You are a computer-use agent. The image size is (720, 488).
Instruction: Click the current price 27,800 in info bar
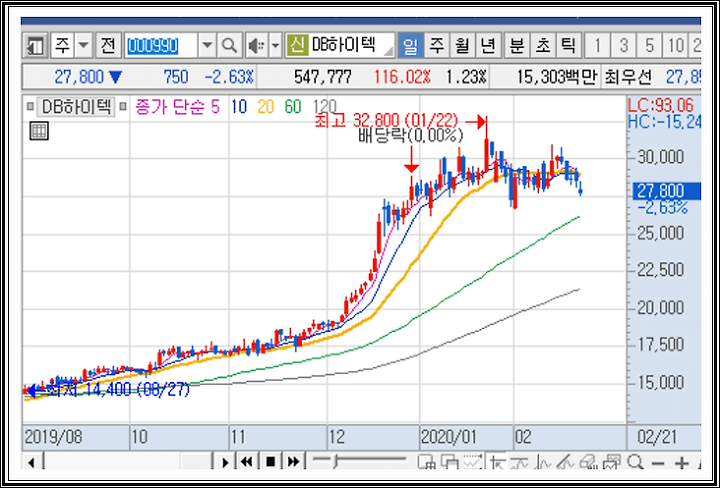(79, 77)
